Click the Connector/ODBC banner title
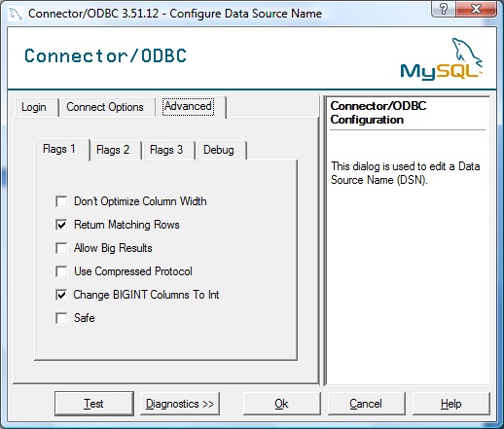Viewport: 504px width, 429px height. 106,55
